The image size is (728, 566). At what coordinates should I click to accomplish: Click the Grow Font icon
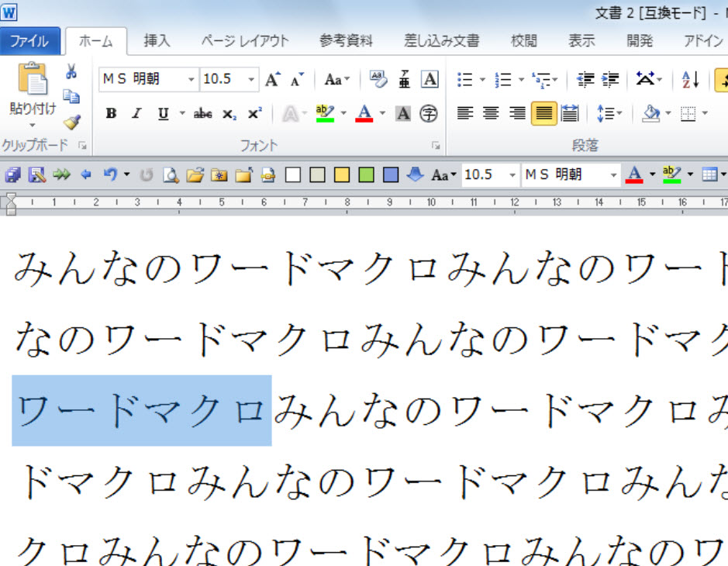[x=272, y=79]
